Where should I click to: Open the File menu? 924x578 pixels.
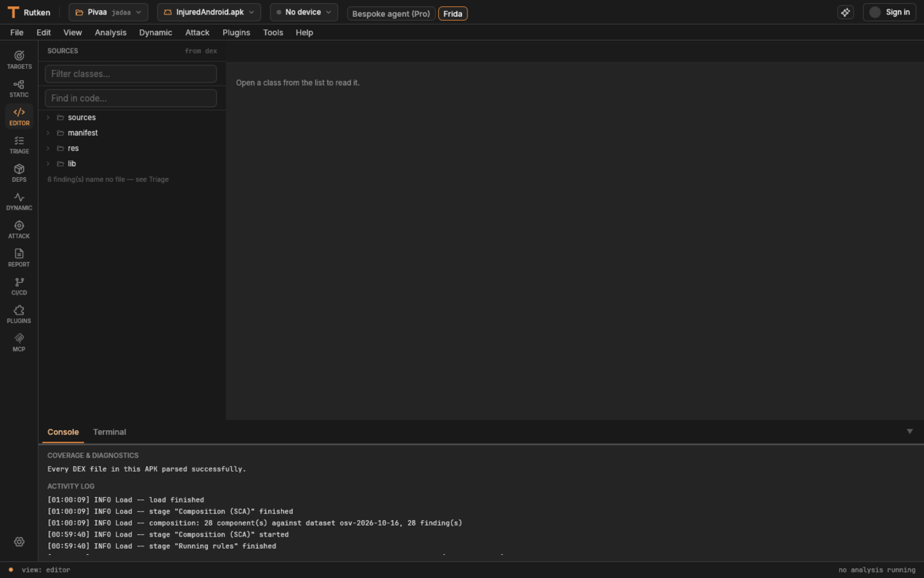pyautogui.click(x=17, y=32)
